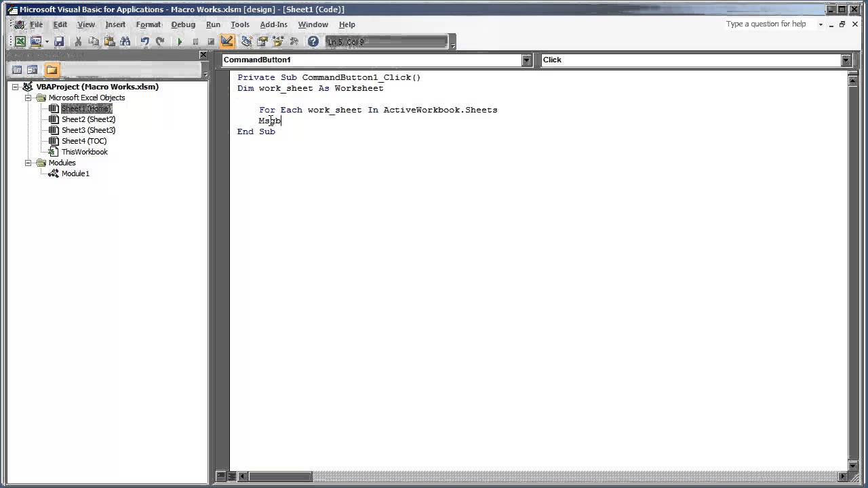Open the Debug menu

click(183, 24)
